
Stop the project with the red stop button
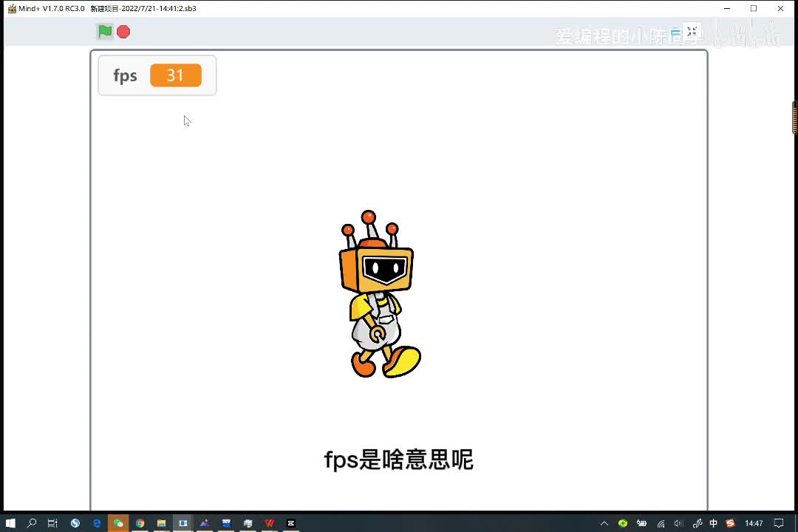tap(123, 32)
